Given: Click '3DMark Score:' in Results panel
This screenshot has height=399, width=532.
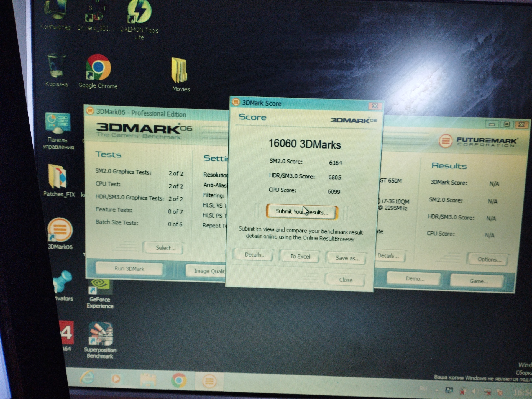Looking at the screenshot, I should (449, 182).
